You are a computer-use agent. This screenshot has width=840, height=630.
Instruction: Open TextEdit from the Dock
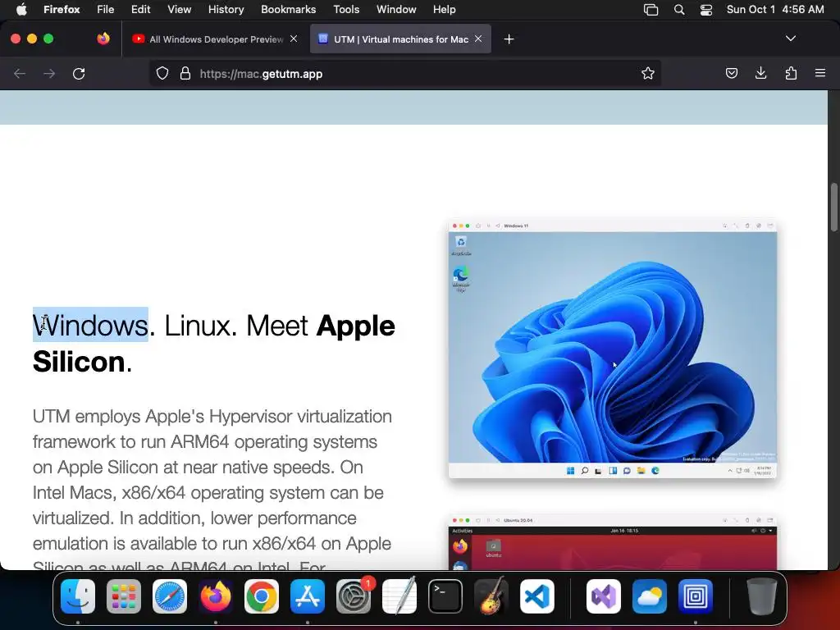399,596
